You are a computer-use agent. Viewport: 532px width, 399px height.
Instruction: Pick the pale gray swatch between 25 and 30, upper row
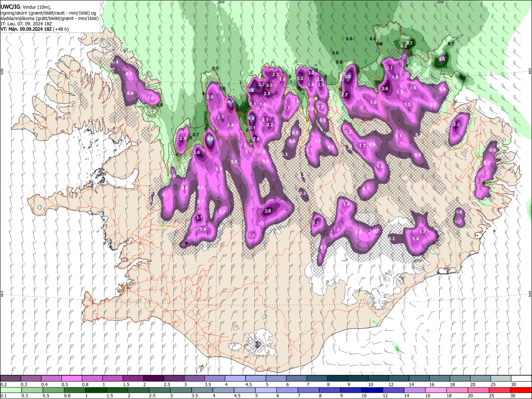500,379
